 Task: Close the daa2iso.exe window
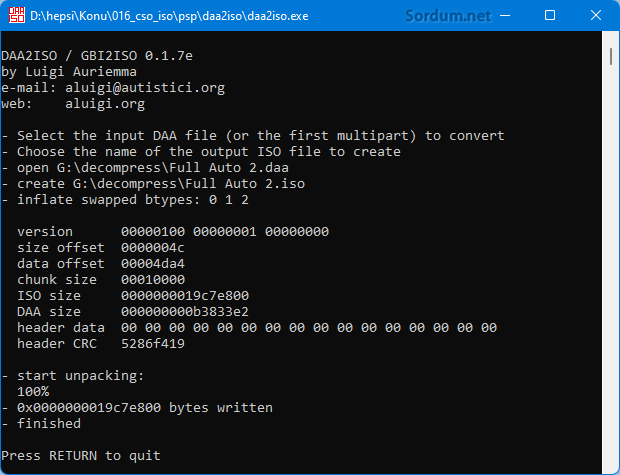click(x=595, y=15)
